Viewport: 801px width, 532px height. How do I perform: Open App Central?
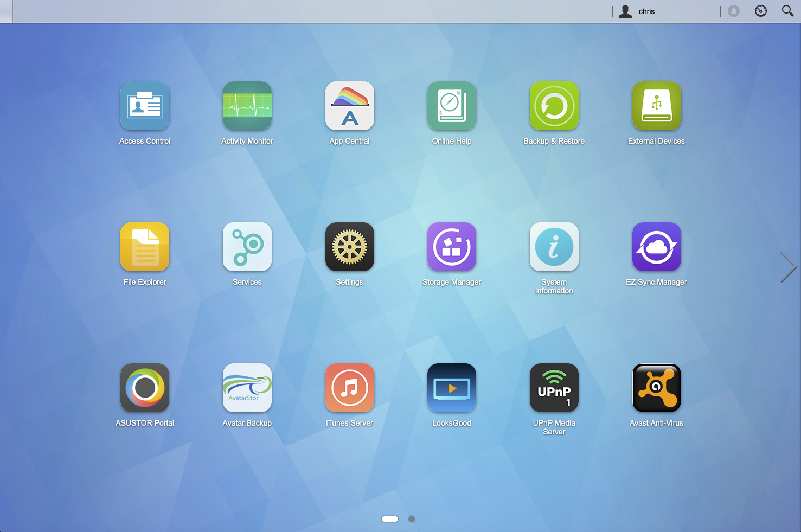coord(350,106)
